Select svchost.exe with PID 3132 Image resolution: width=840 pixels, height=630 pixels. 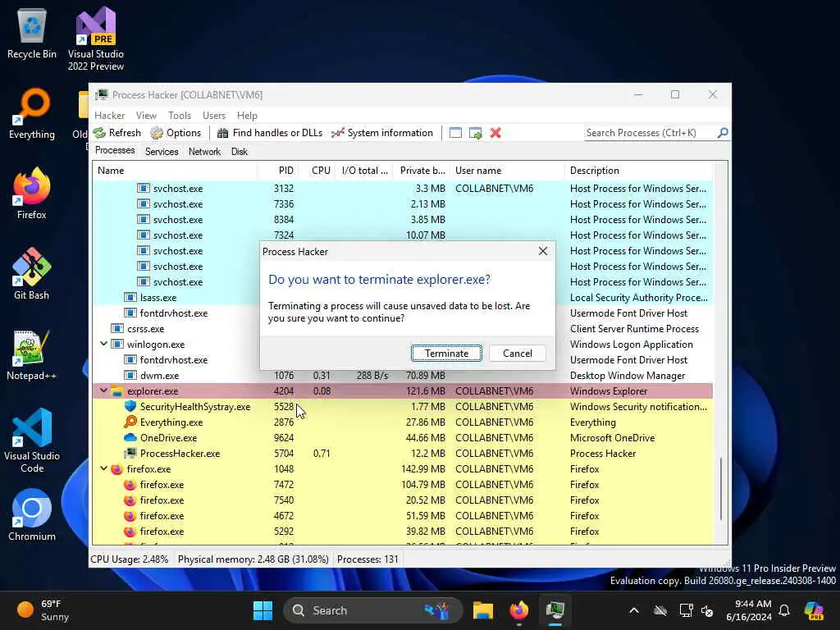403,188
